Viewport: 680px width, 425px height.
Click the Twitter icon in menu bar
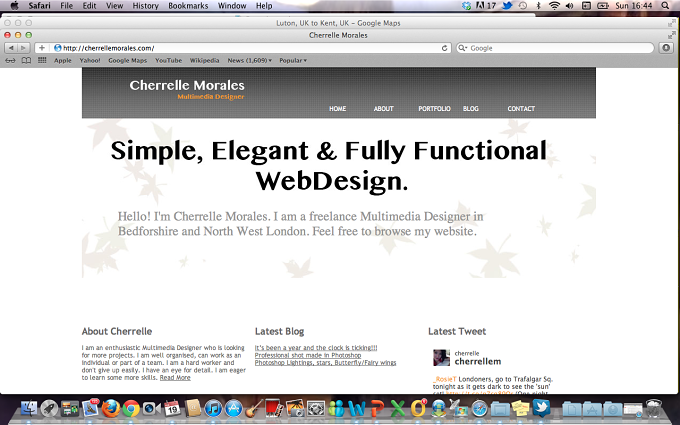click(x=507, y=6)
